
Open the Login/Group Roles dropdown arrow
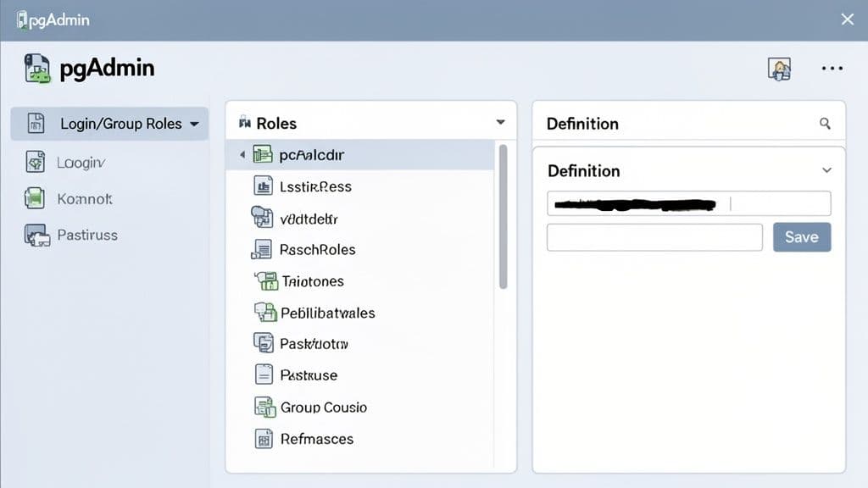click(x=195, y=124)
